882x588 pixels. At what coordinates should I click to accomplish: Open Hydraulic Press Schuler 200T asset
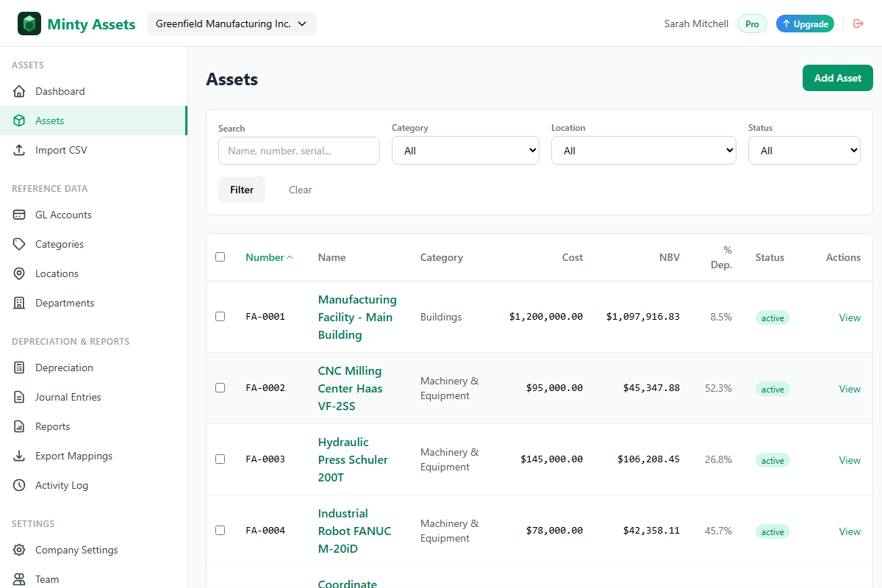(353, 459)
